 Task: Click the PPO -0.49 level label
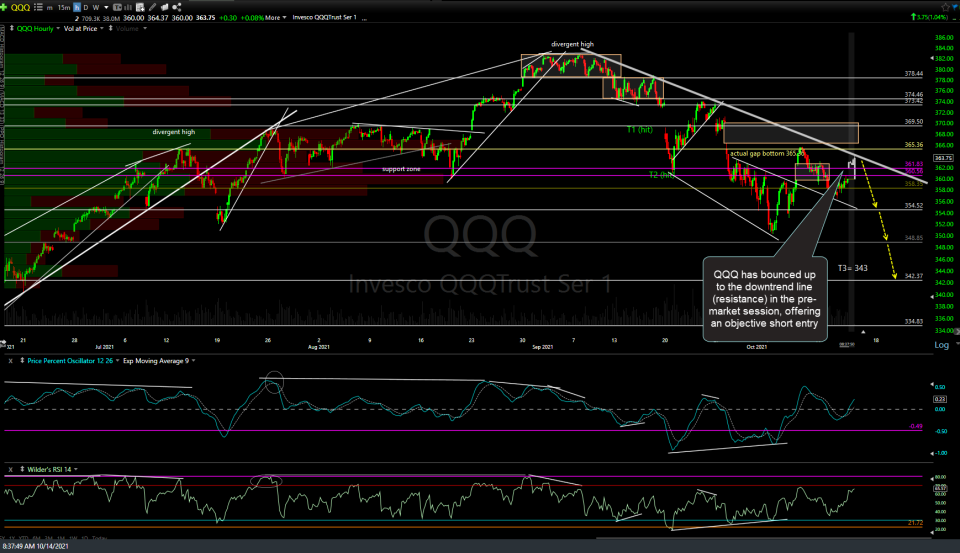click(x=916, y=426)
